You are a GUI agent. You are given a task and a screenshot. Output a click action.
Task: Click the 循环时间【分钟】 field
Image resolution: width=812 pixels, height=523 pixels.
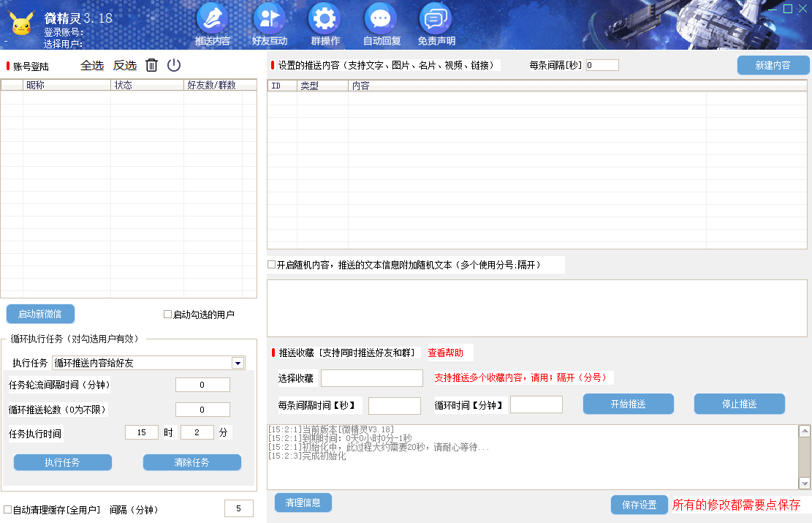[536, 405]
